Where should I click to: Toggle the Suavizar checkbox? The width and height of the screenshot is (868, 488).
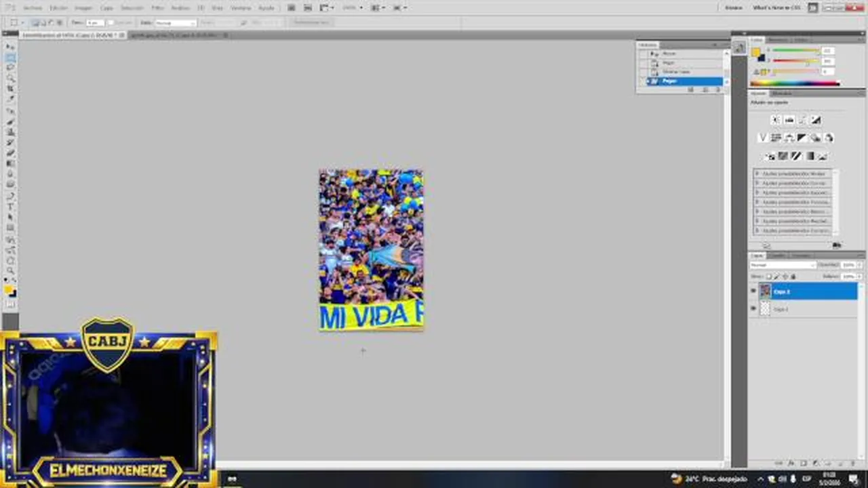coord(110,22)
